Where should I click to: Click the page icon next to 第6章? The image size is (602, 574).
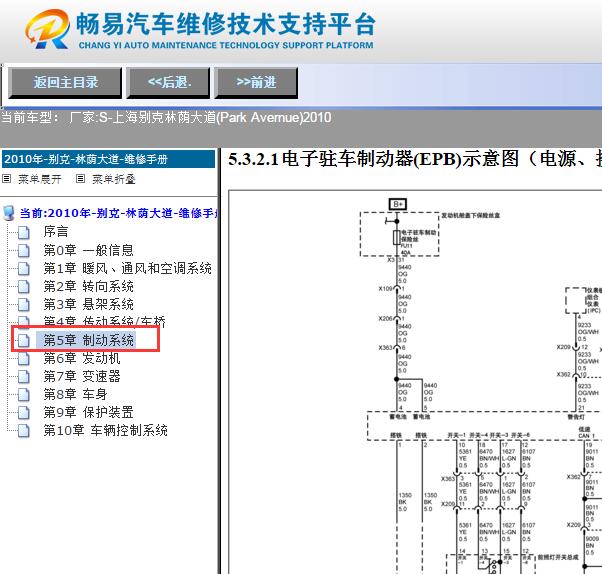(23, 359)
